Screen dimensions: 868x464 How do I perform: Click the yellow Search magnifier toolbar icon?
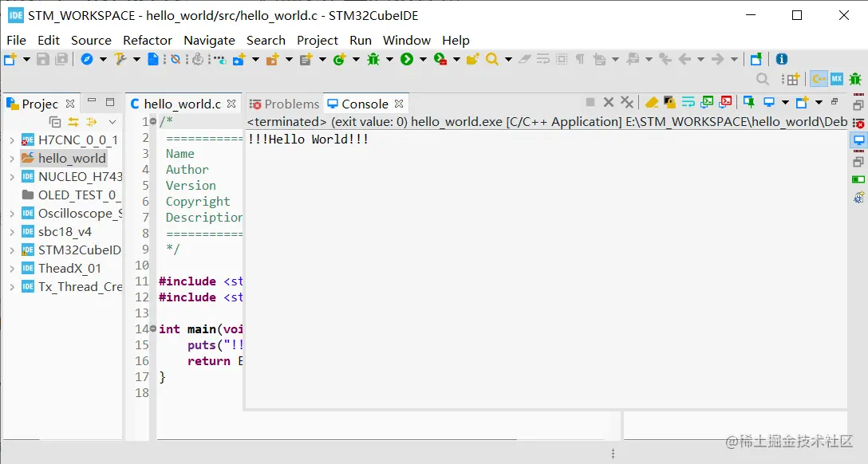click(x=491, y=59)
